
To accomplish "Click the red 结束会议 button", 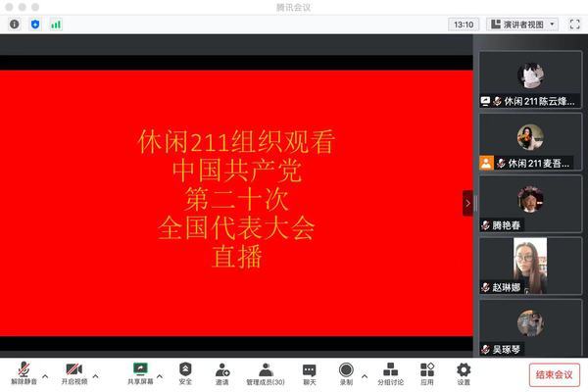I will click(x=555, y=373).
